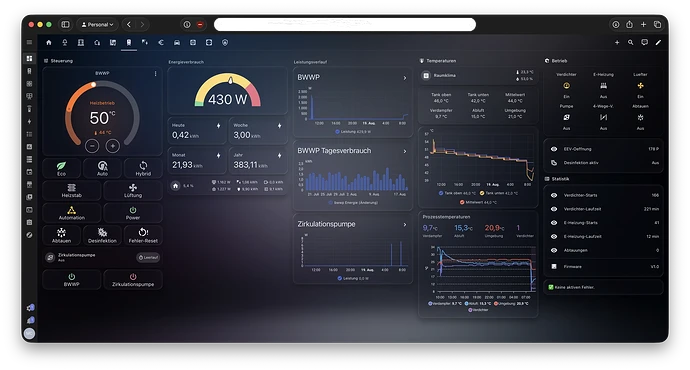The height and width of the screenshot is (370, 690).
Task: Open the Woche 3,00 kWh tile
Action: coord(258,131)
